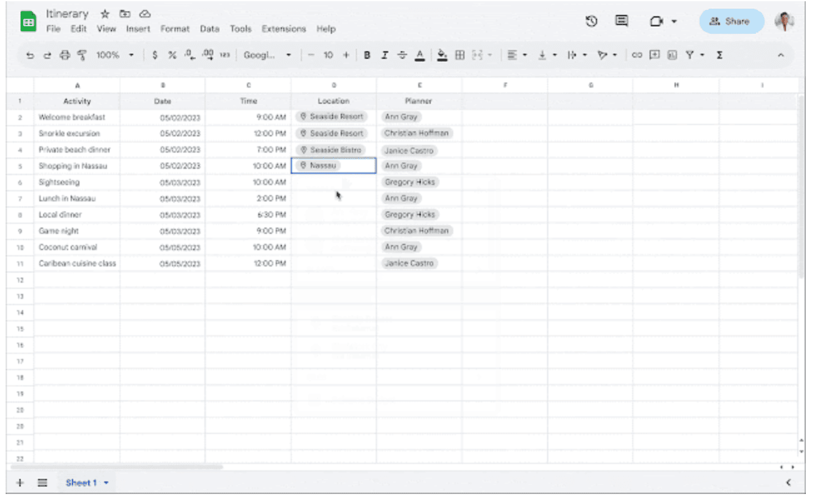
Task: Click the functions sigma icon
Action: tap(720, 55)
